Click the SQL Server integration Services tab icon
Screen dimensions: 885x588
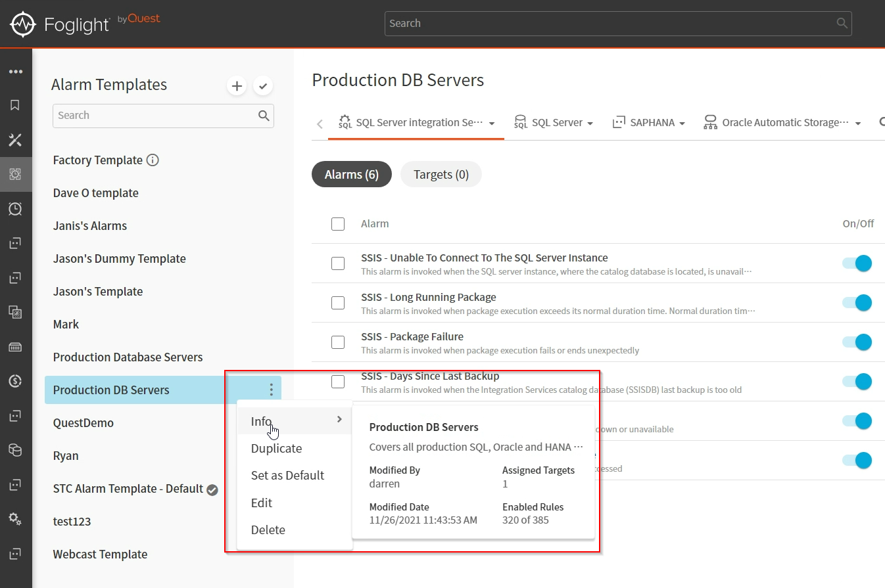(x=345, y=122)
